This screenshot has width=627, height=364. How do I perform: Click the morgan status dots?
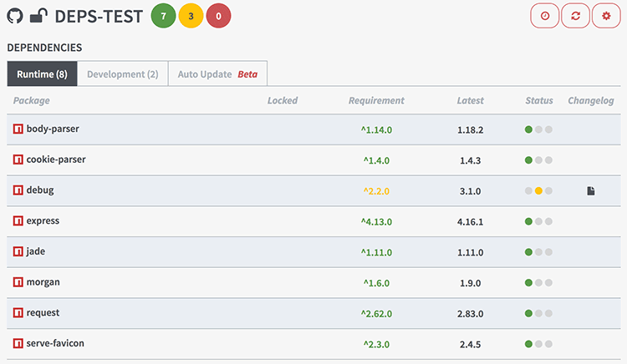click(538, 282)
